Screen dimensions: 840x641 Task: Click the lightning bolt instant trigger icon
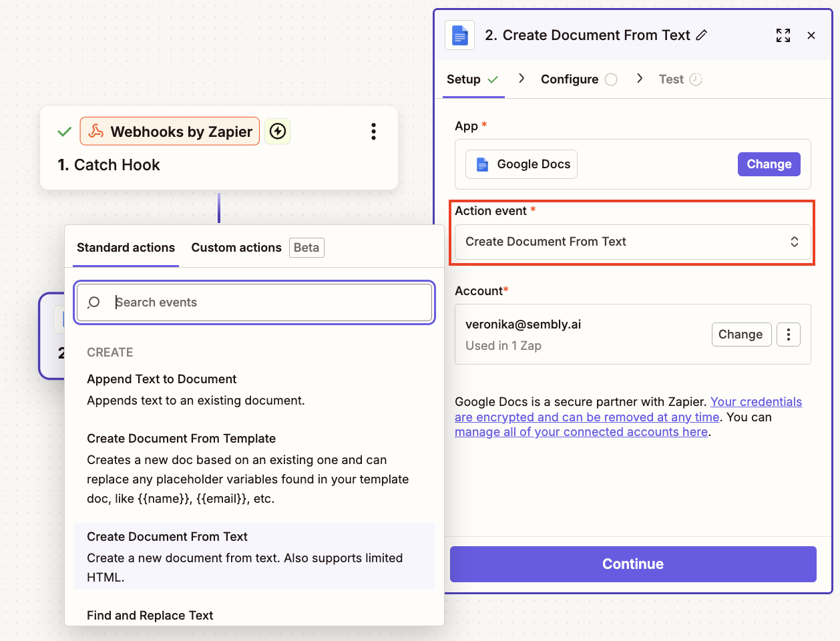tap(278, 132)
